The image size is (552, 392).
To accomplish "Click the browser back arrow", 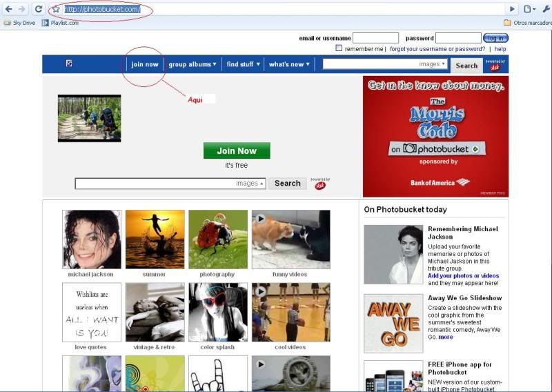I will pos(9,9).
